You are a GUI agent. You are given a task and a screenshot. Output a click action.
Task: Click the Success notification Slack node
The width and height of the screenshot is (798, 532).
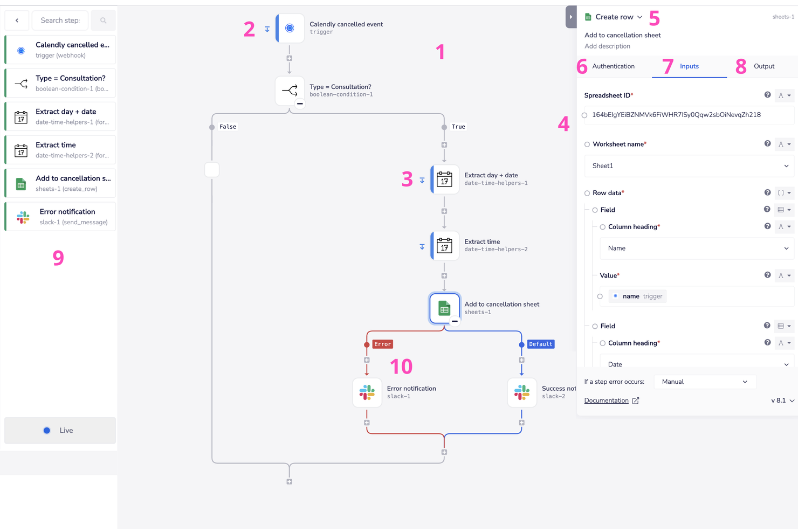coord(522,392)
